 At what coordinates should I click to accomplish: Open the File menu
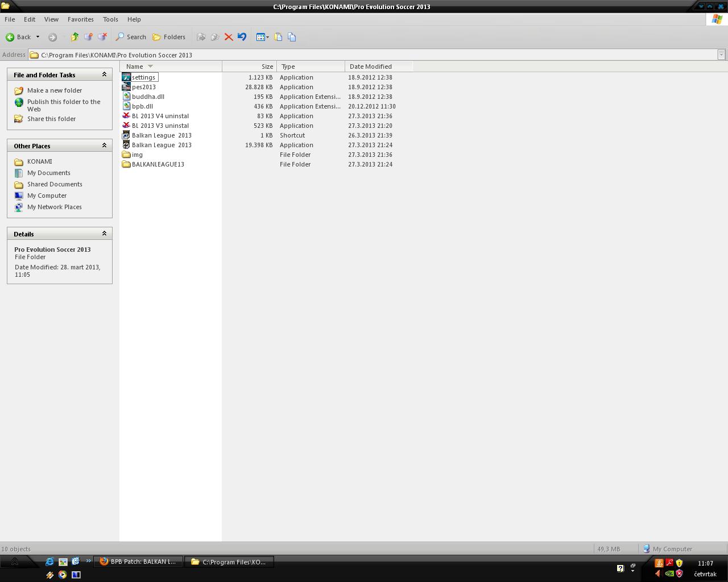tap(10, 19)
